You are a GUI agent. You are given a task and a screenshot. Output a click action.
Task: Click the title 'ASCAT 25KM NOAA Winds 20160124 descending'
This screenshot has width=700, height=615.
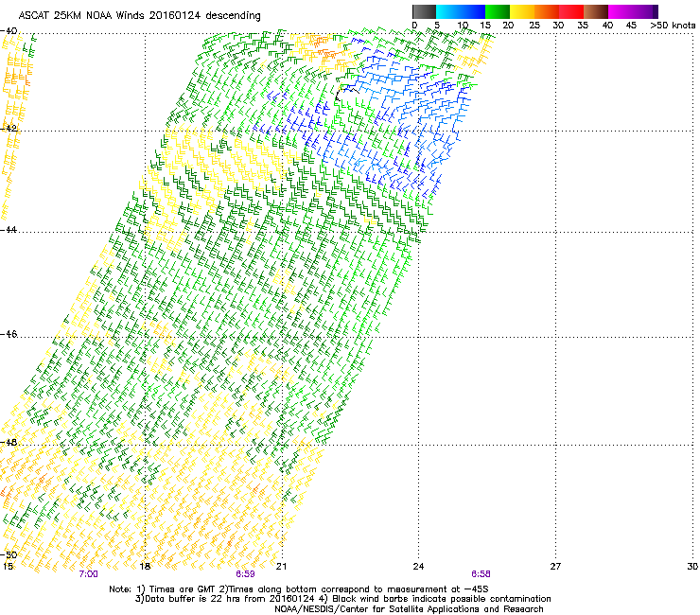tap(139, 16)
